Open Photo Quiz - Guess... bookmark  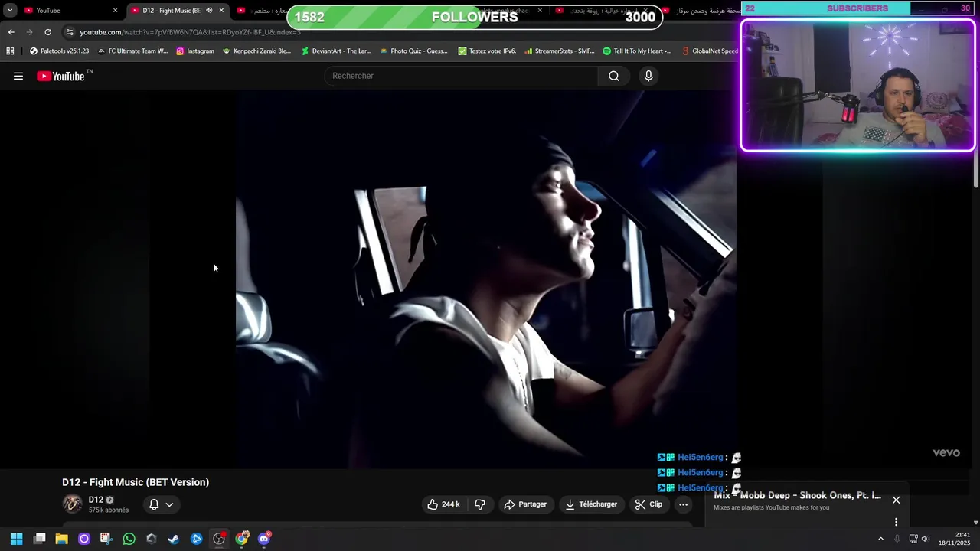pyautogui.click(x=413, y=51)
